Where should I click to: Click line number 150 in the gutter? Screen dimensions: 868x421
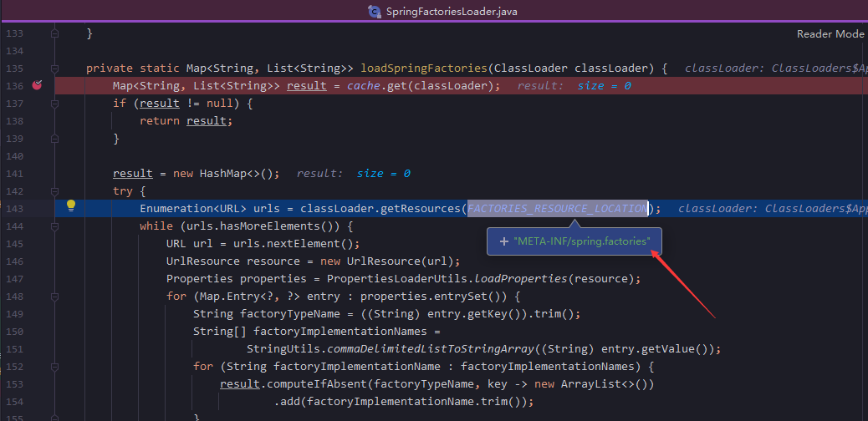tap(14, 332)
